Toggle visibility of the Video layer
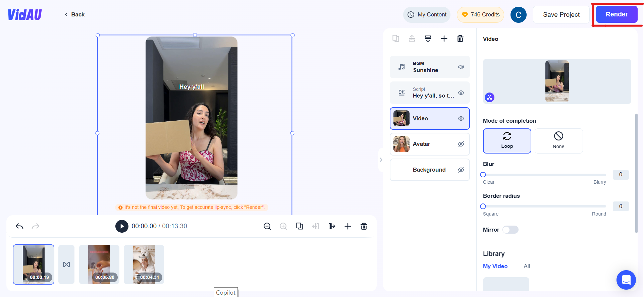 tap(461, 118)
